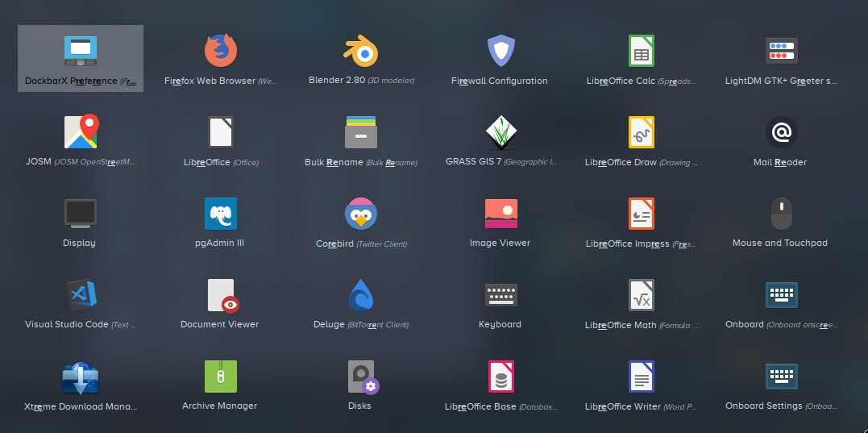Viewport: 868px width, 433px height.
Task: Launch Disks utility icon
Action: pyautogui.click(x=363, y=377)
